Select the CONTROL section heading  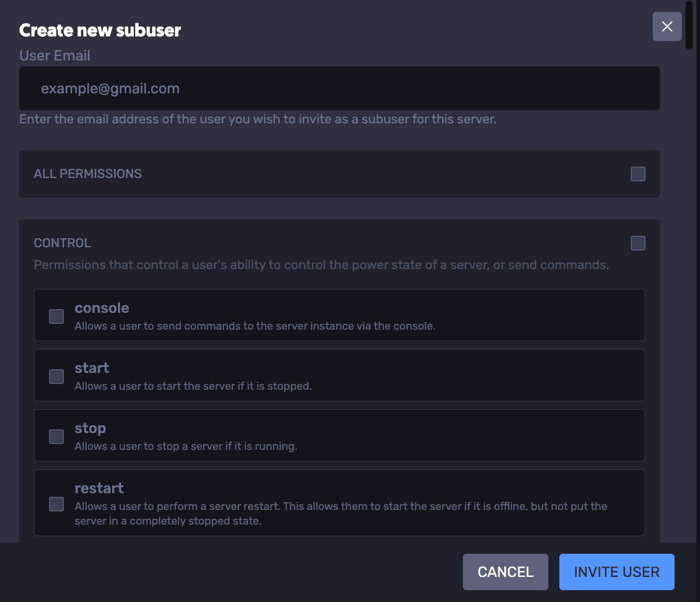pos(62,243)
